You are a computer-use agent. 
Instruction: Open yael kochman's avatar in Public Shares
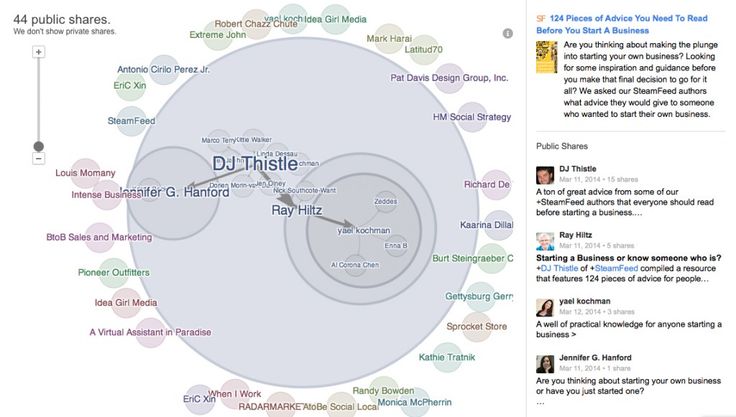pyautogui.click(x=545, y=306)
